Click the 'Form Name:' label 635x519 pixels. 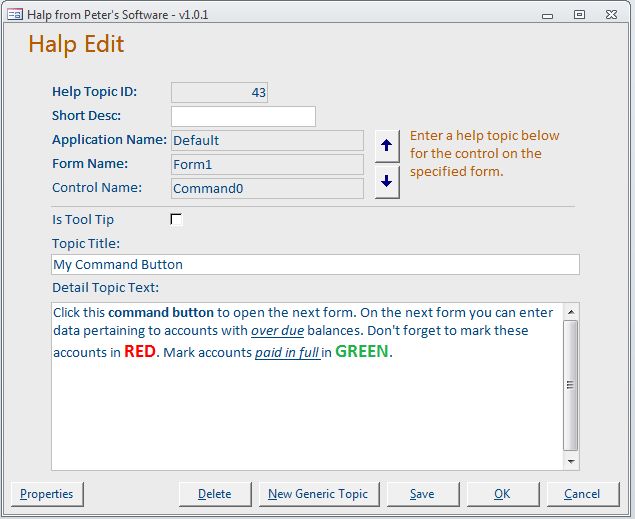click(x=90, y=164)
